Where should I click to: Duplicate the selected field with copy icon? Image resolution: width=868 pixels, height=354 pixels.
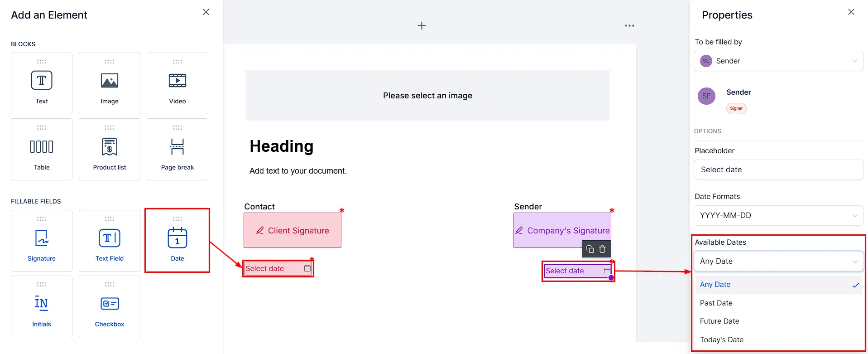click(x=590, y=249)
